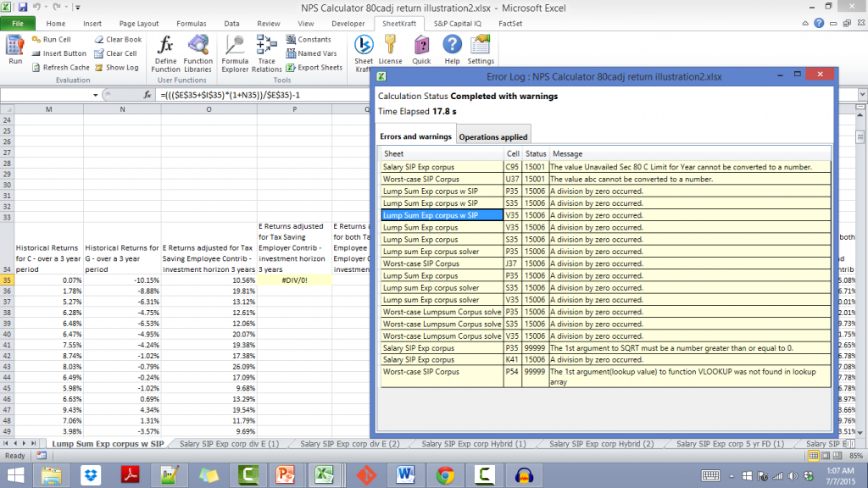Open Function Libraries
868x488 pixels.
pos(198,53)
